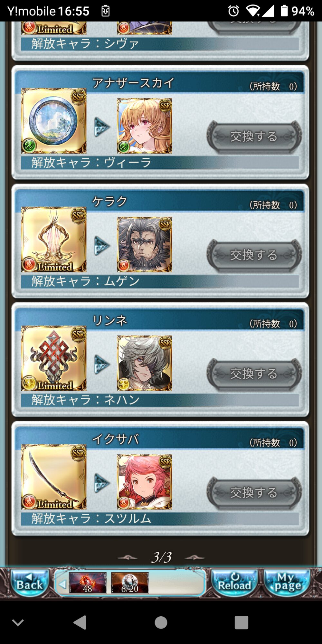Image resolution: width=322 pixels, height=644 pixels.
Task: Open the ネハン character portrait
Action: point(144,363)
